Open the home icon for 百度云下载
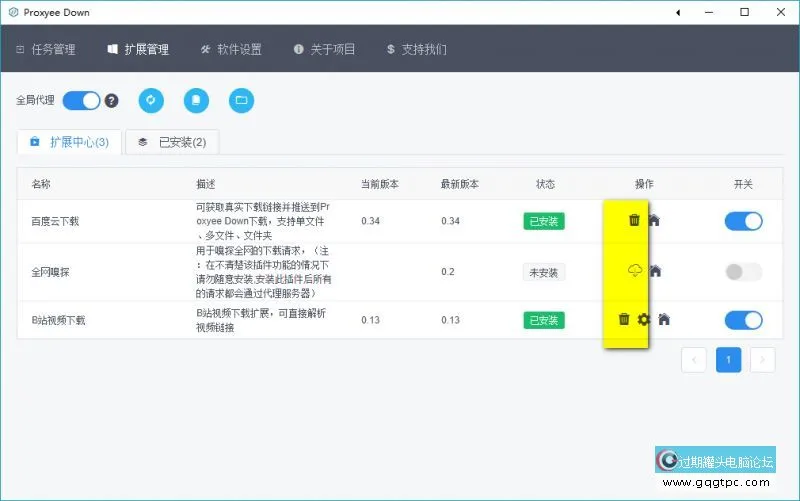Viewport: 800px width, 501px height. click(654, 220)
